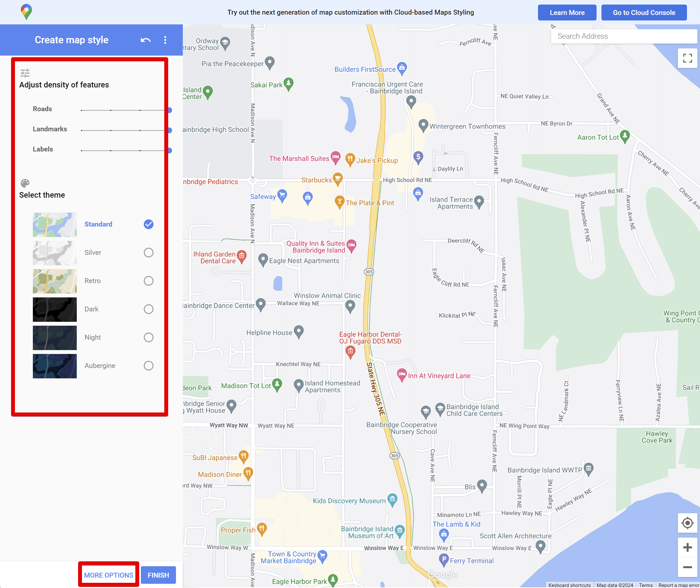Click the Ferry Terminal parking marker
The width and height of the screenshot is (700, 588).
(x=444, y=560)
